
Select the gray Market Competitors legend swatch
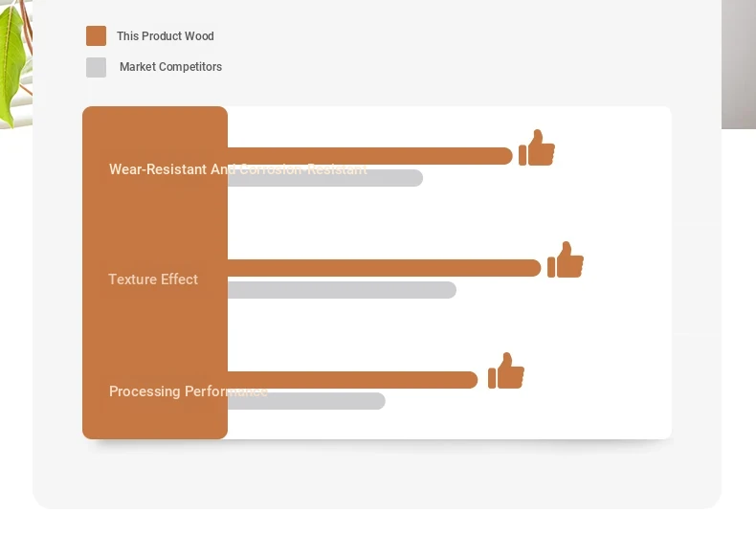(96, 67)
